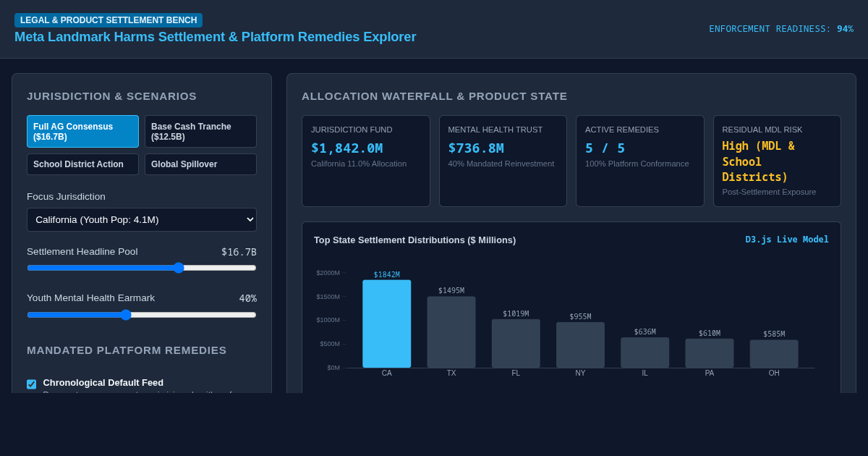Adjust the Settlement Headline Pool slider

tap(142, 268)
